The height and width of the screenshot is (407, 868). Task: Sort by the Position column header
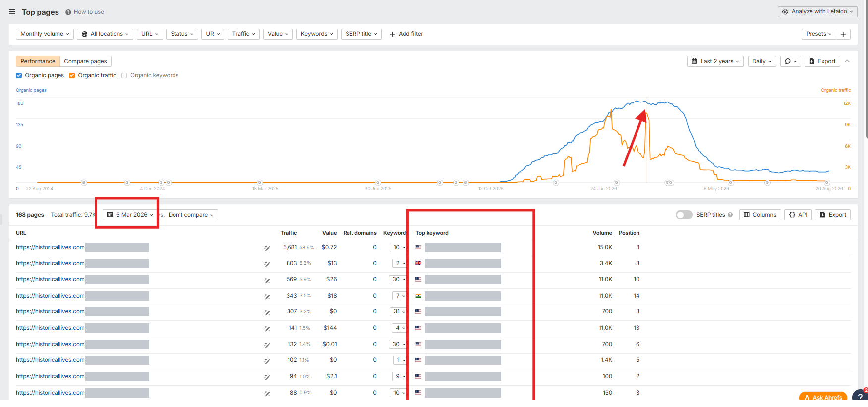pos(629,233)
